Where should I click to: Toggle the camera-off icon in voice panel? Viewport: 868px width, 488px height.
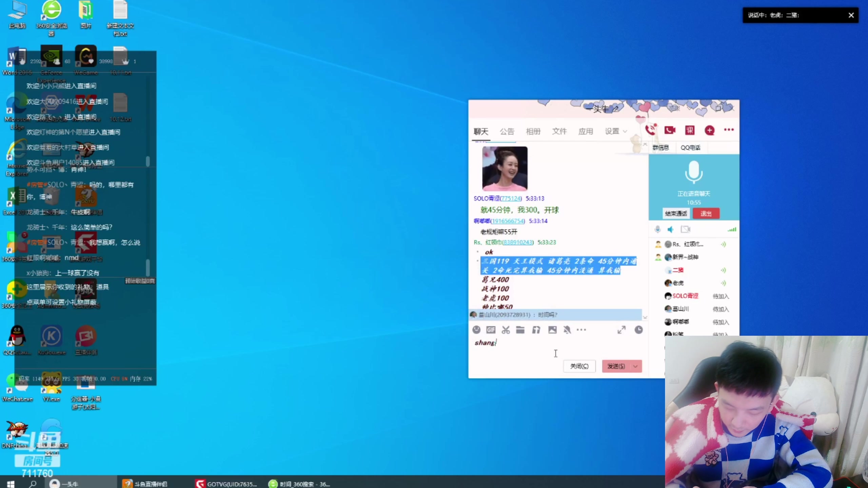point(685,229)
